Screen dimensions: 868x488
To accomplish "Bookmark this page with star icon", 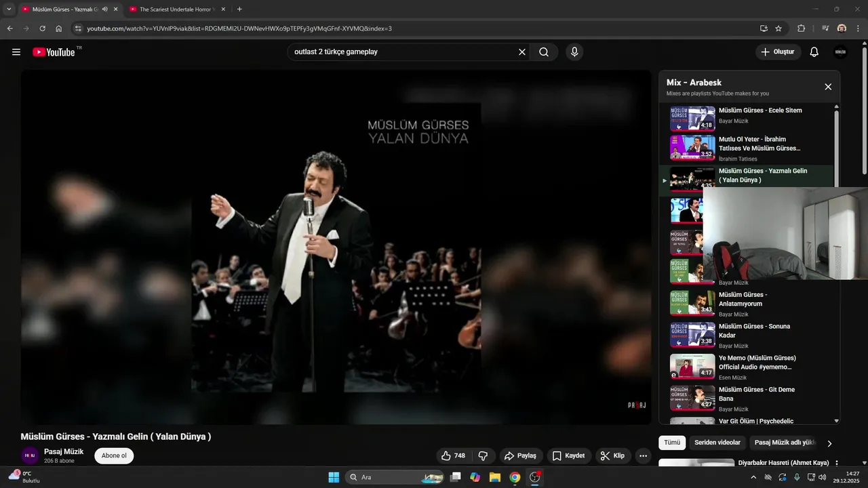I will point(778,28).
